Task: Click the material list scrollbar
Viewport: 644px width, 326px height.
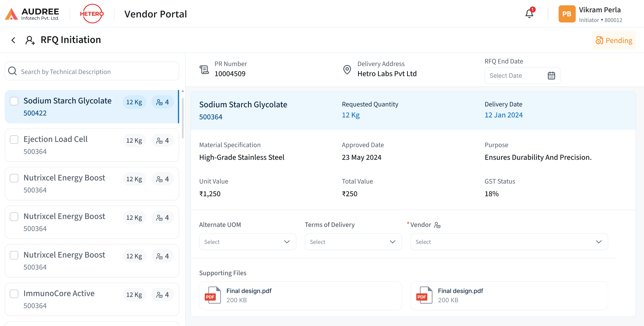Action: pyautogui.click(x=183, y=118)
